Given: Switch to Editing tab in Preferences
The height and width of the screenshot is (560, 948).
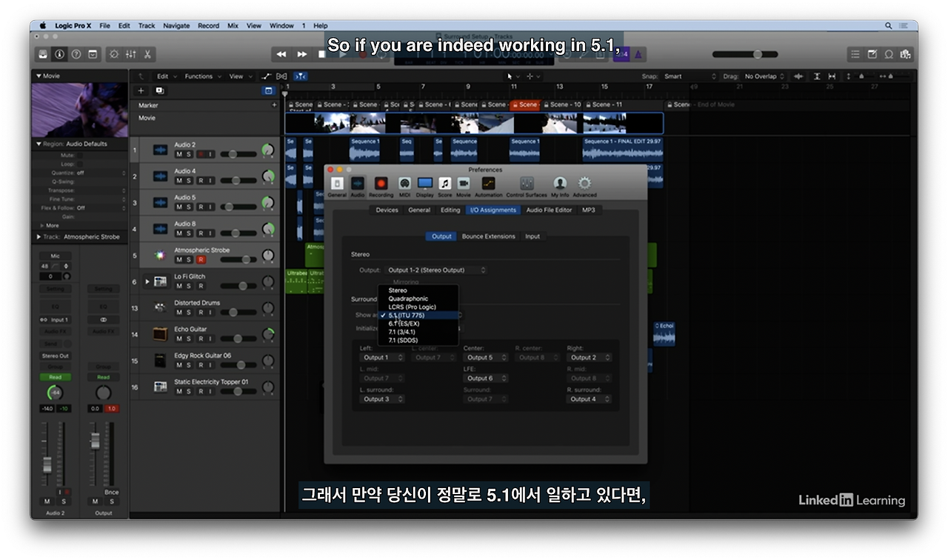Looking at the screenshot, I should [x=450, y=210].
